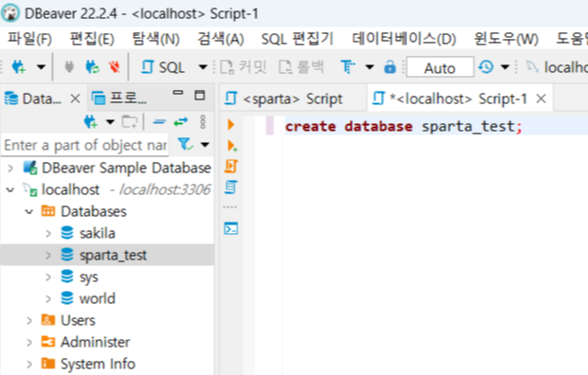Open the filter settings dropdown arrow

pyautogui.click(x=205, y=144)
